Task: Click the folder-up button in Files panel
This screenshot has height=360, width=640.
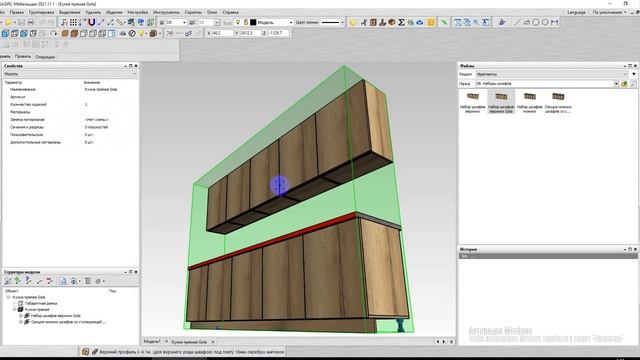Action: 624,84
